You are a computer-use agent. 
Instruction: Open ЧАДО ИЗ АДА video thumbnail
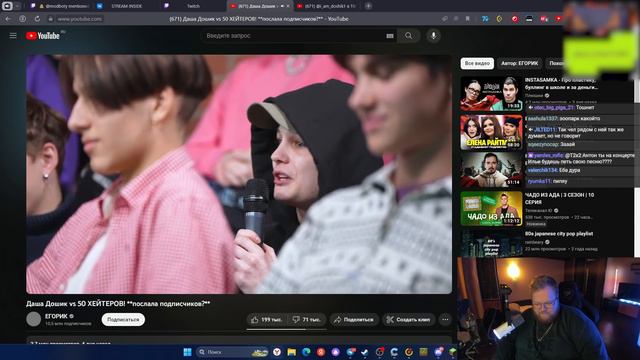[491, 209]
